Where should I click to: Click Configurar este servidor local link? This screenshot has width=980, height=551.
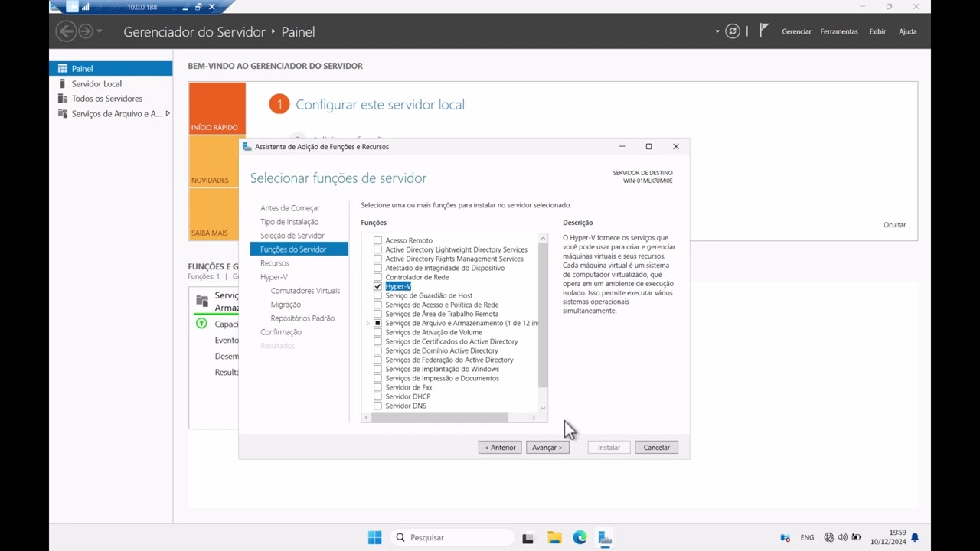(x=380, y=105)
